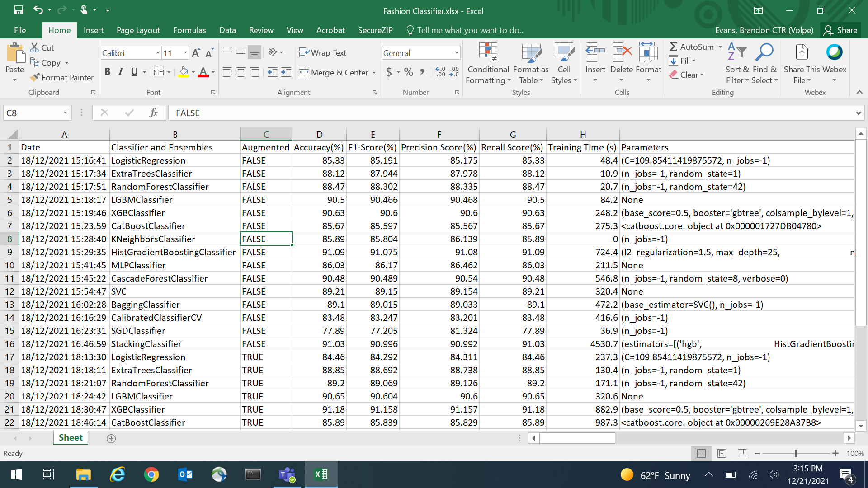Toggle Wrap Text on
The height and width of the screenshot is (488, 868).
(323, 53)
